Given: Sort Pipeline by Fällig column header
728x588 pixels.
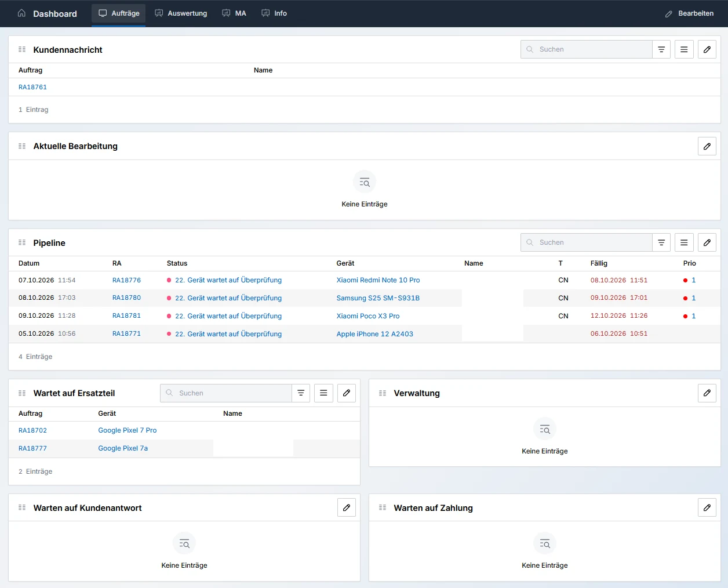Looking at the screenshot, I should 599,263.
